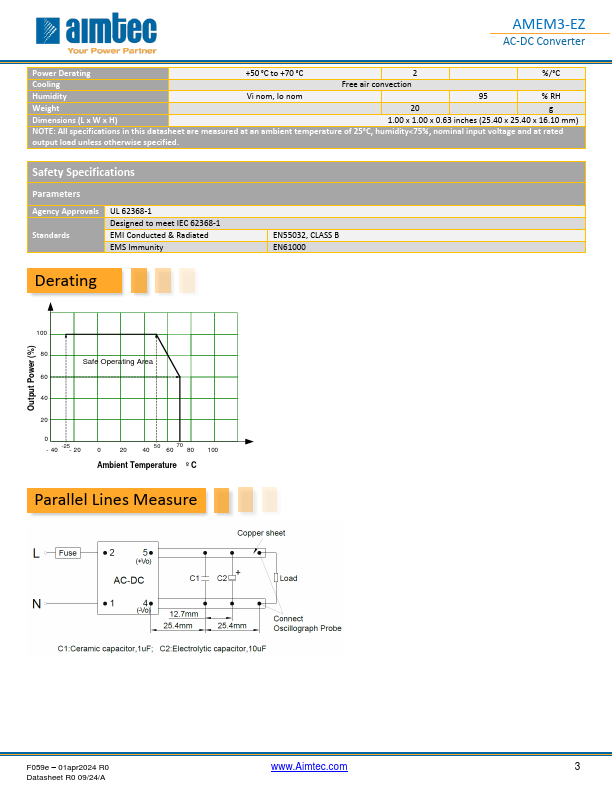This screenshot has height=792, width=612.
Task: Select the Safety Specifications section header
Action: 83,172
